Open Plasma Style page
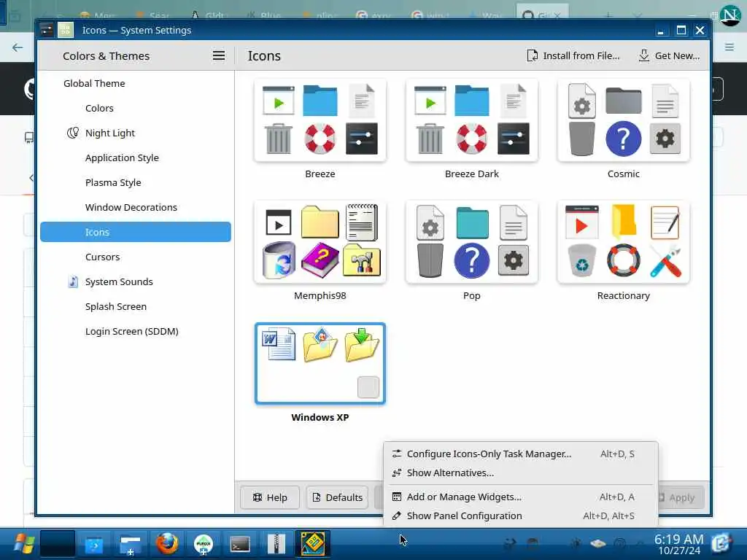Screen dimensions: 747x560 pos(135,182)
